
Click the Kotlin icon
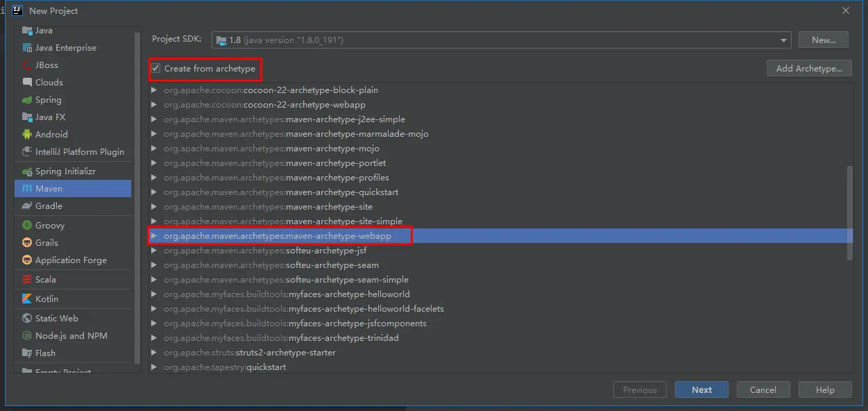[x=27, y=299]
